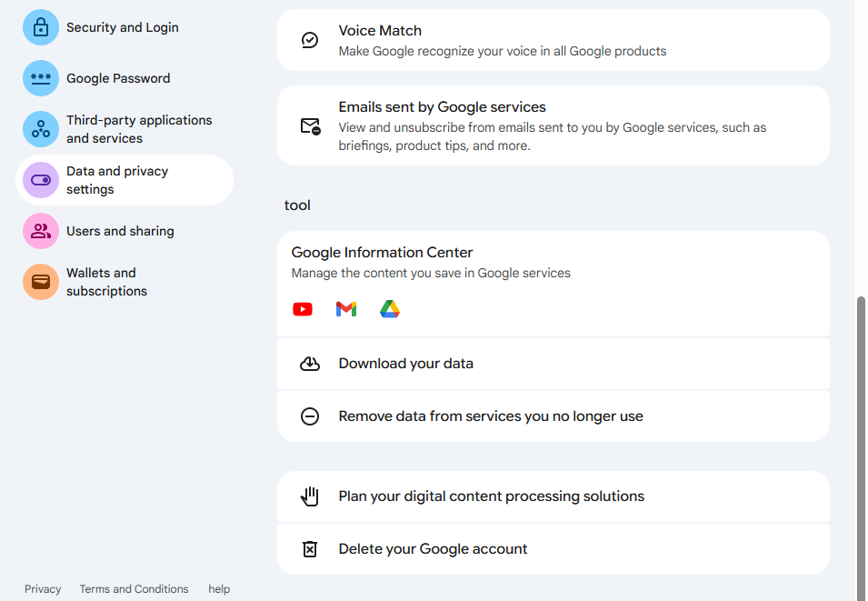
Task: Click the wallet icon for Wallets and subscriptions
Action: (40, 282)
